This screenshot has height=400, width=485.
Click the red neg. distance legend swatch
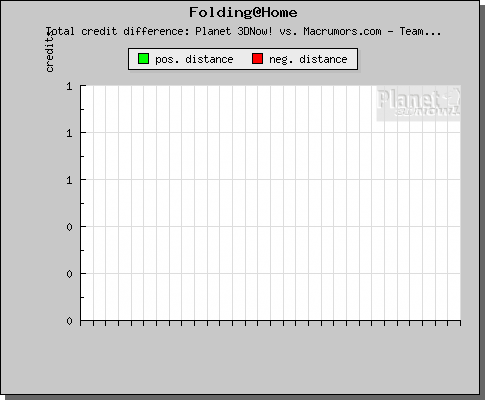[x=257, y=59]
